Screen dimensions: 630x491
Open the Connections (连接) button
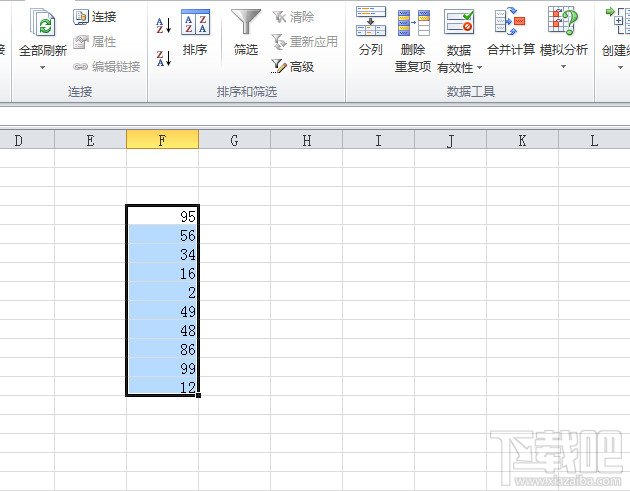(x=95, y=17)
